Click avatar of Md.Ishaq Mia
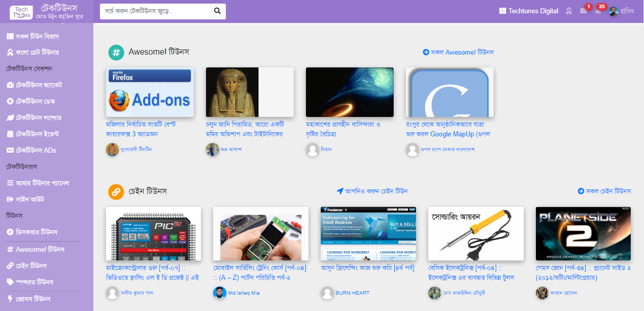644x311 pixels. (x=219, y=293)
